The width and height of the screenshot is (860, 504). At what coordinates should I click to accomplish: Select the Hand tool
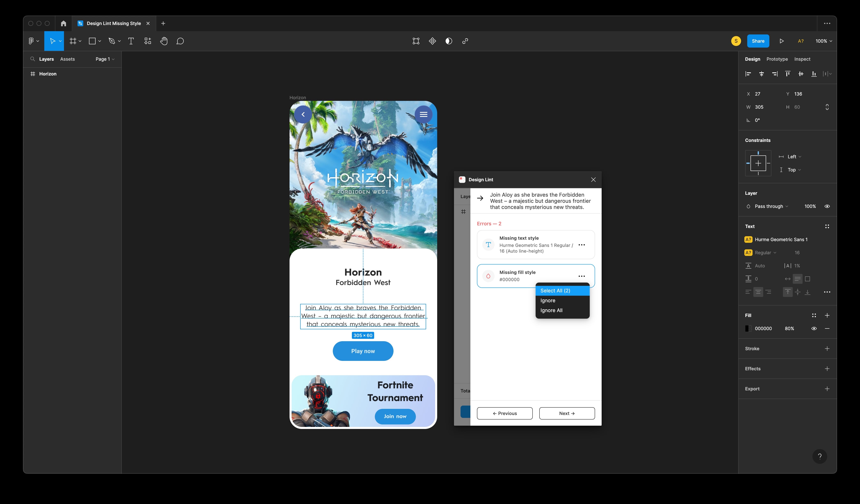tap(164, 41)
